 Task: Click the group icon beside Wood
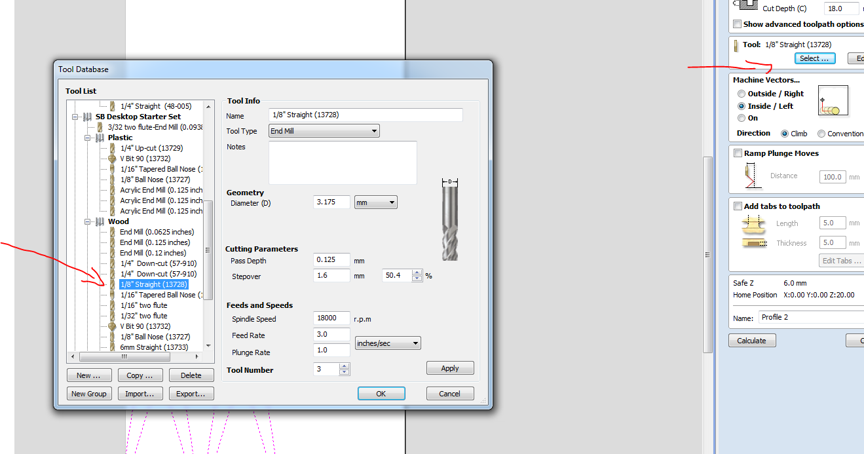[100, 221]
